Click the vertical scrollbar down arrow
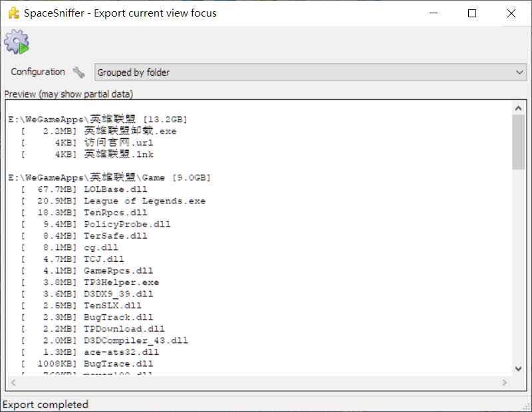Screen dimensions: 532x412 [518, 369]
